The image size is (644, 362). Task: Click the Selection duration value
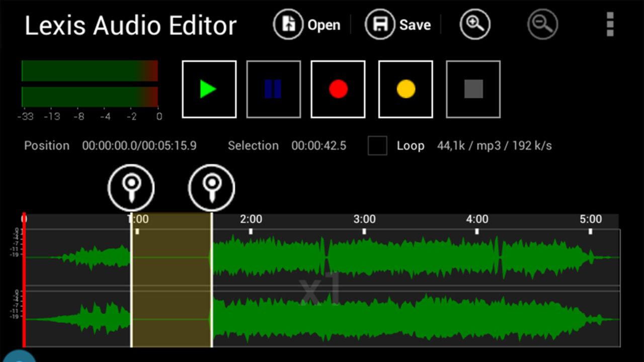click(319, 146)
